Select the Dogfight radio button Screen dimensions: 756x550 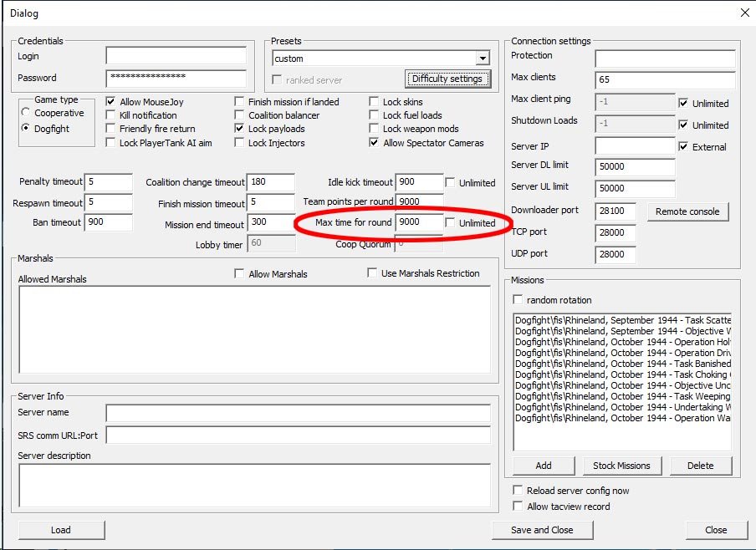coord(26,129)
